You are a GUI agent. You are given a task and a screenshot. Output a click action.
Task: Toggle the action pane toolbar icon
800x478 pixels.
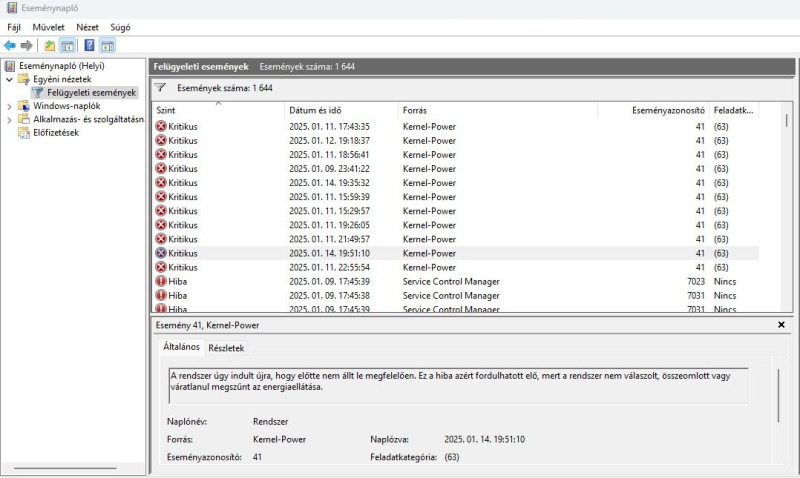[107, 46]
